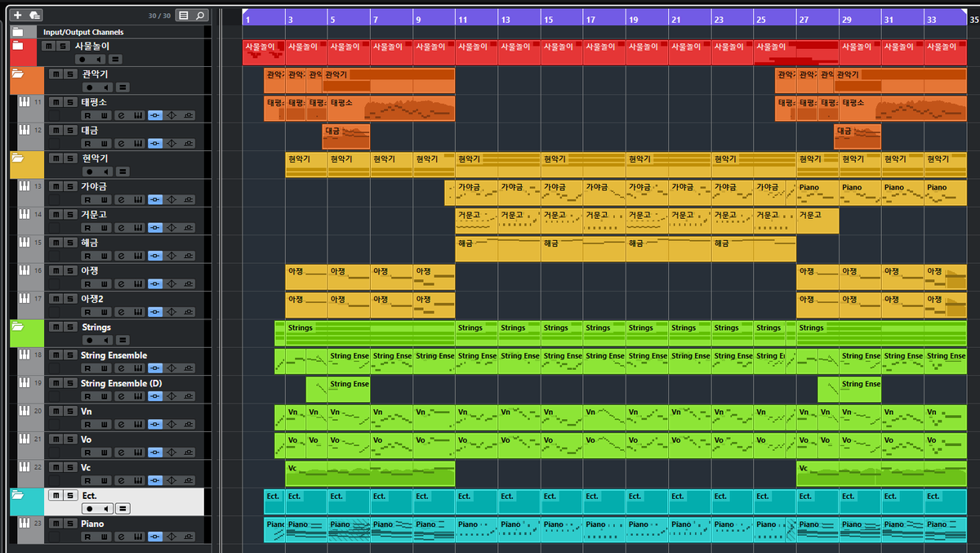Open channel settings (e) for 해금
The image size is (980, 553).
[x=121, y=256]
